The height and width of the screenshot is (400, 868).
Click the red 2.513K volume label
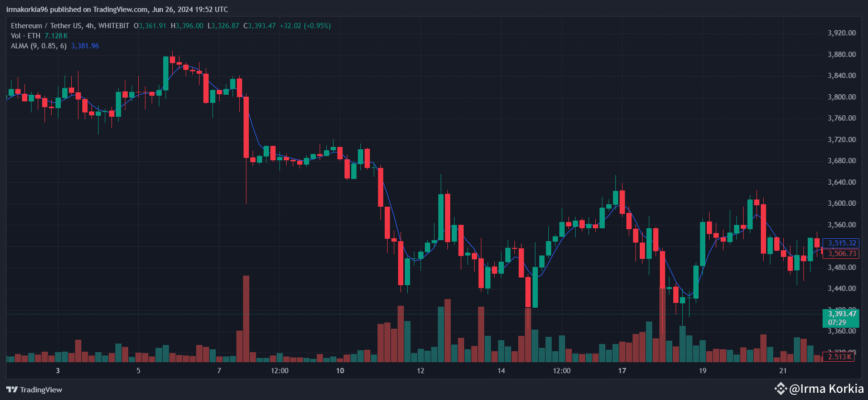click(x=839, y=357)
